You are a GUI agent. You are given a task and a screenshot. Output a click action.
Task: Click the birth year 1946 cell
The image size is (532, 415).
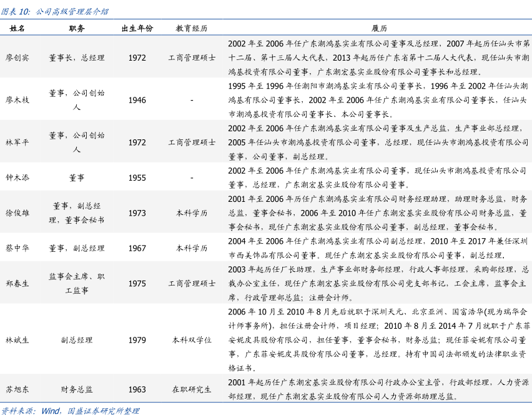[x=137, y=100]
